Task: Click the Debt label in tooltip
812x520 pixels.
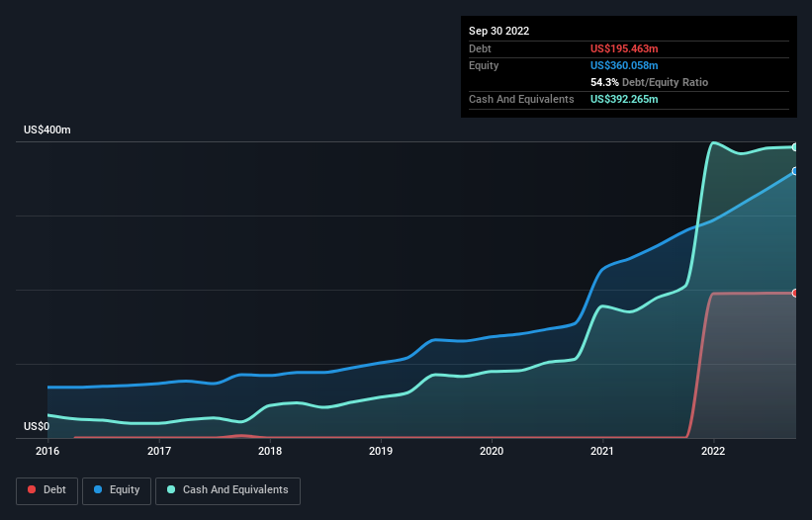Action: [x=480, y=48]
